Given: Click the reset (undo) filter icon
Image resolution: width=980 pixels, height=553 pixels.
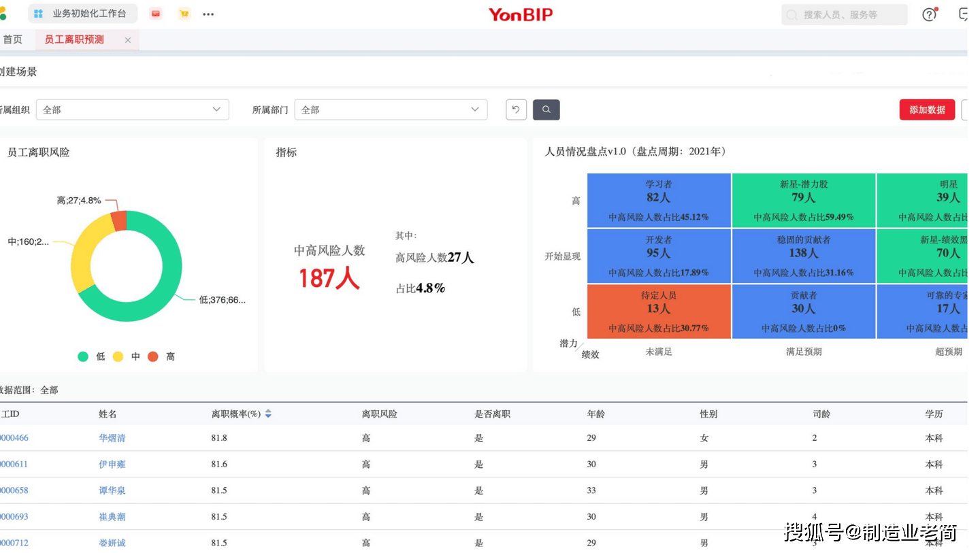Looking at the screenshot, I should point(515,110).
